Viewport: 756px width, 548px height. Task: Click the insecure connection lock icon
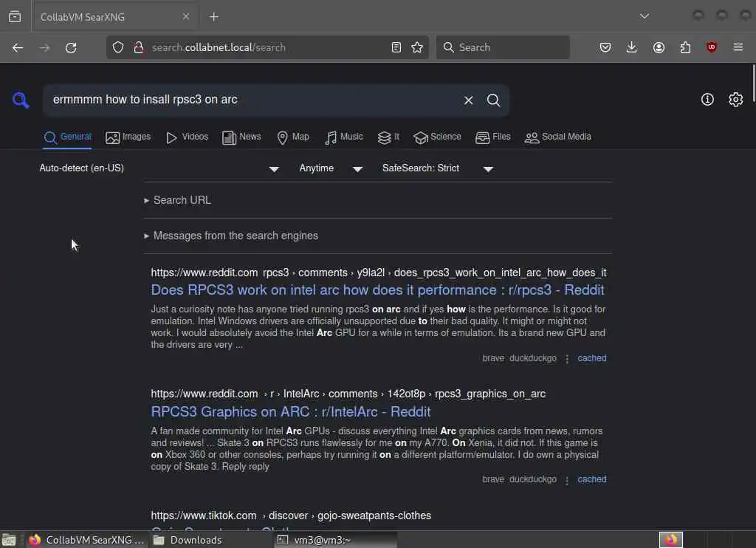pos(139,47)
